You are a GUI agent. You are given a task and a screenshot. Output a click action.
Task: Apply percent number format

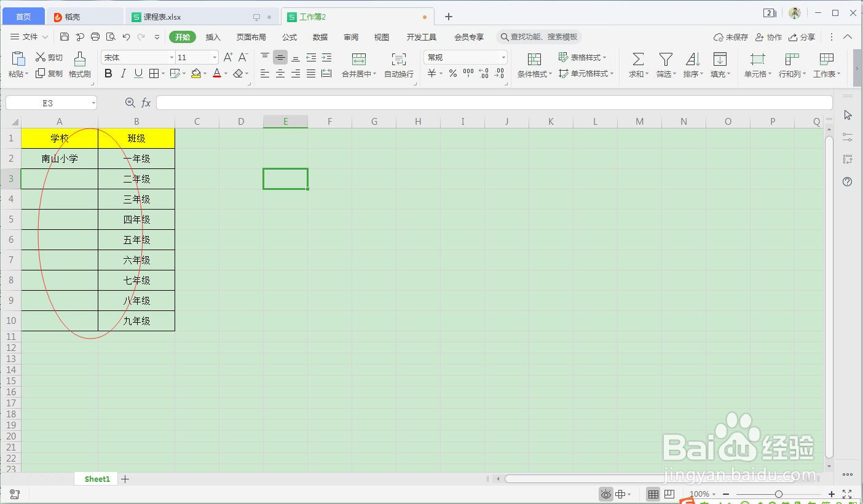(x=452, y=74)
